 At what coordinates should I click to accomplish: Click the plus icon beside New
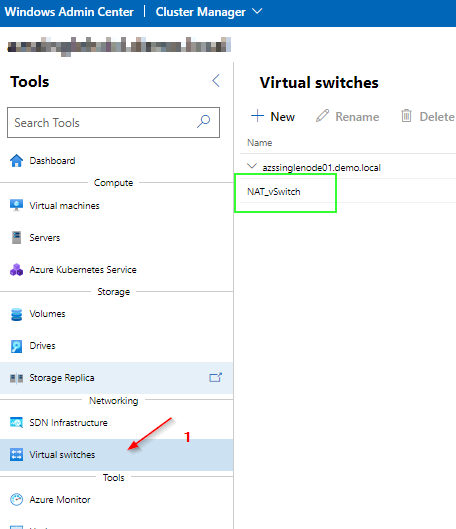(x=257, y=116)
